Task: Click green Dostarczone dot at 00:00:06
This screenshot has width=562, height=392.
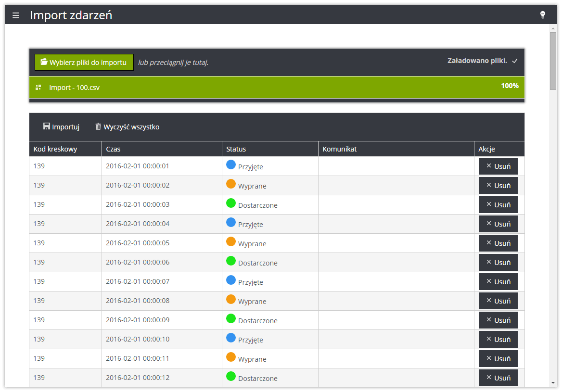Action: [231, 261]
